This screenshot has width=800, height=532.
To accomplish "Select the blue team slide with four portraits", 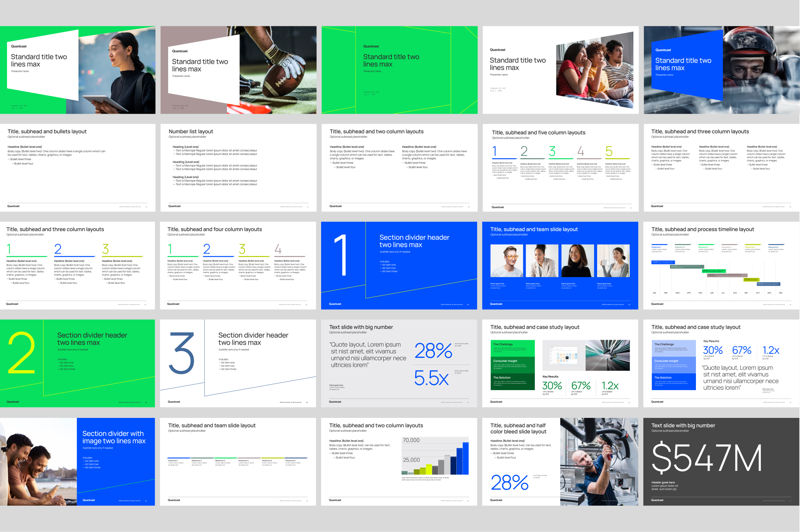I will coord(560,265).
